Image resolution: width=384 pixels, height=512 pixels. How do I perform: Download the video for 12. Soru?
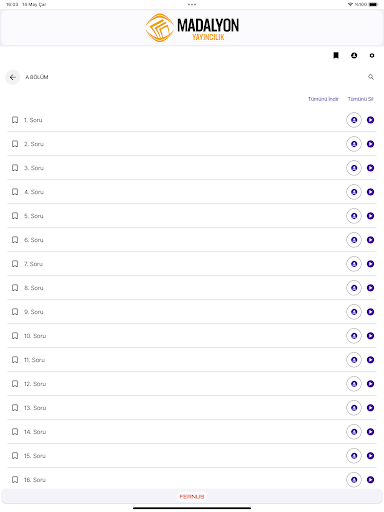pos(354,384)
